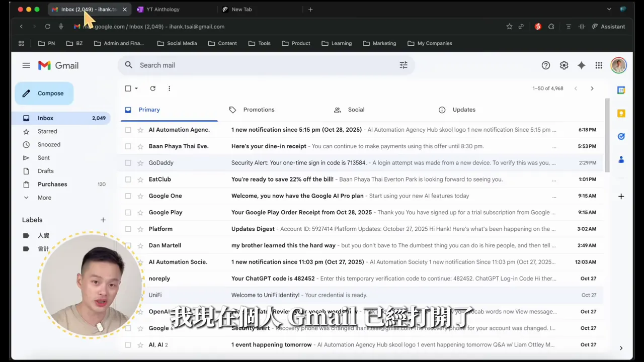644x362 pixels.
Task: Open the Learning bookmarks folder
Action: 337,43
